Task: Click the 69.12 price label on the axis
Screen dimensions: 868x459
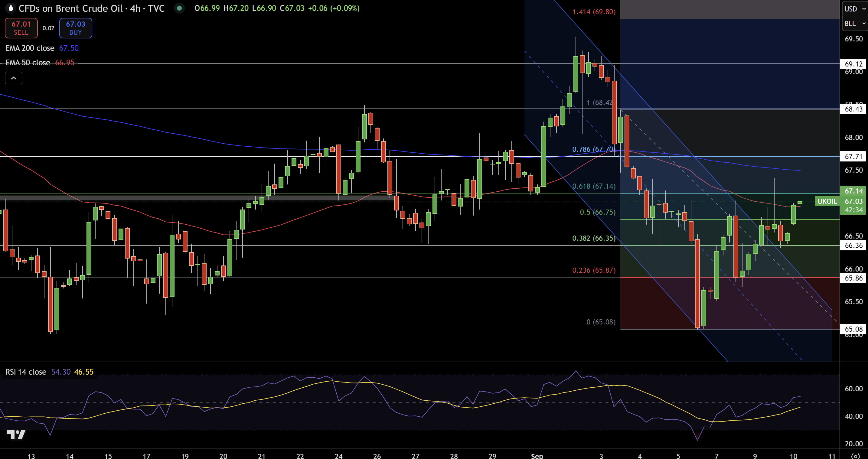Action: pos(853,64)
